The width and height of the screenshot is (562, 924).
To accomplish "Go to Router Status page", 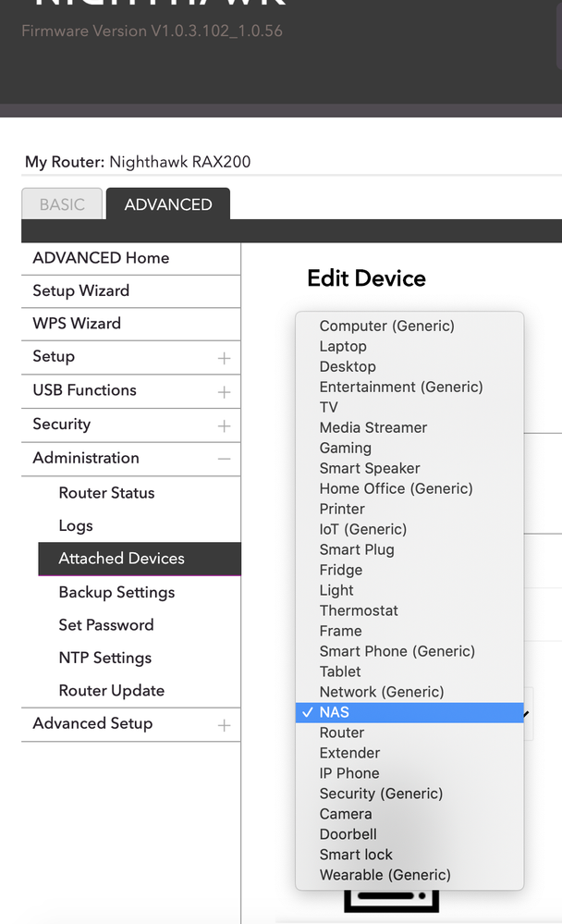I will (x=106, y=493).
